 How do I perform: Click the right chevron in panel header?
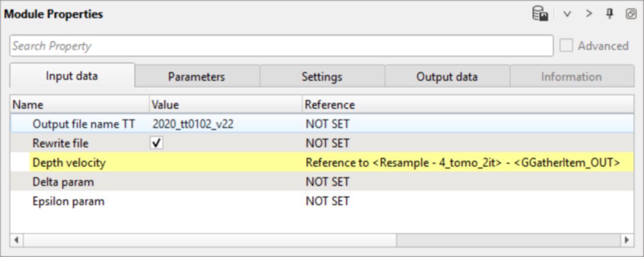[589, 14]
